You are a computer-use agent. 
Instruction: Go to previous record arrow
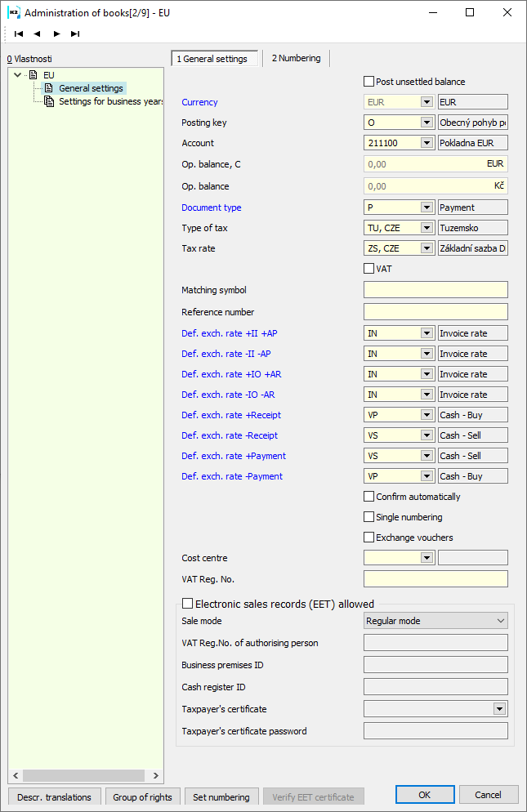click(37, 34)
